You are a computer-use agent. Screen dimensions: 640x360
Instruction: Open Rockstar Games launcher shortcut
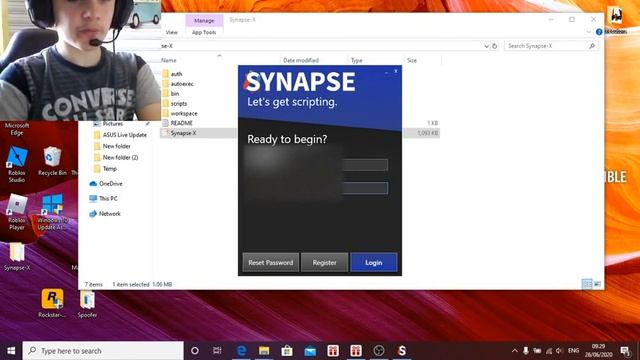coord(52,303)
